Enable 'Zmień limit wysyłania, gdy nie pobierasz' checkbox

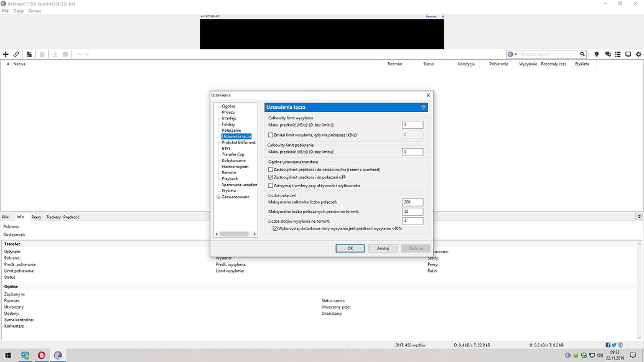coord(271,134)
